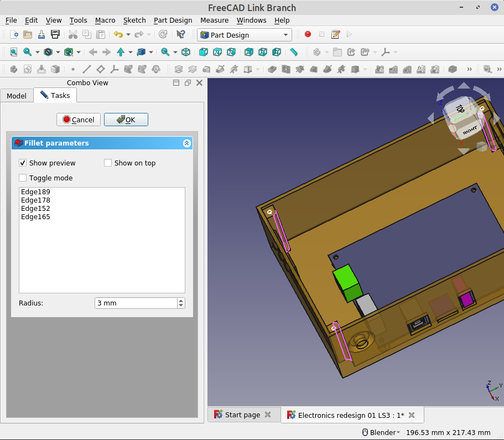Select the Fit All view icon
The width and height of the screenshot is (504, 440).
pyautogui.click(x=13, y=52)
